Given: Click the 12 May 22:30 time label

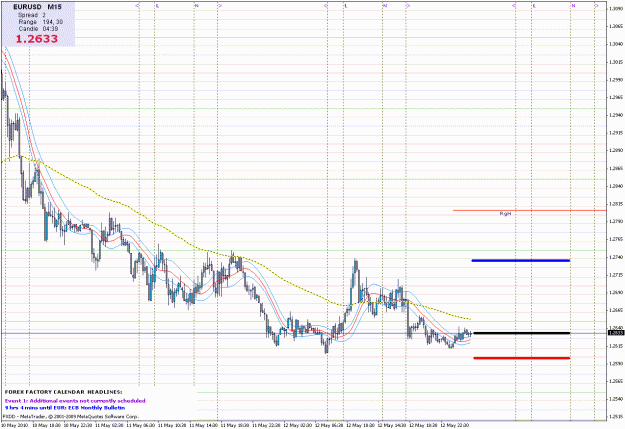Looking at the screenshot, I should tap(454, 425).
